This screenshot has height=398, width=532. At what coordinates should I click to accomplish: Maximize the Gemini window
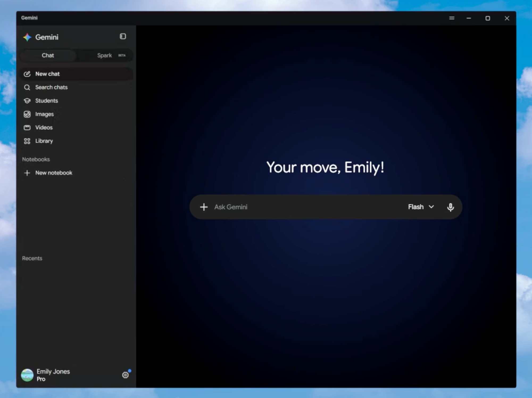488,18
